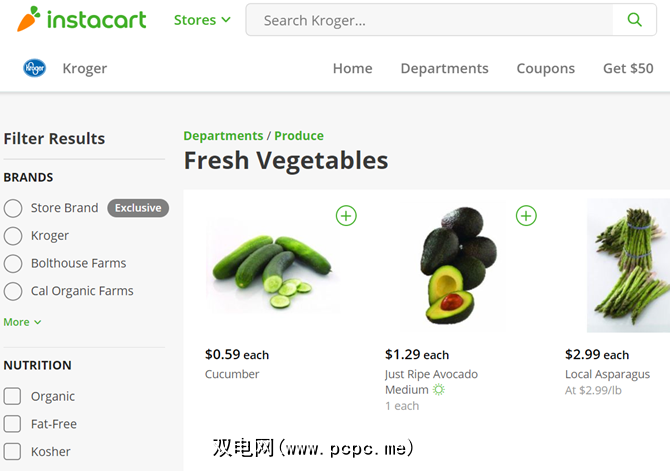Enable the Organic nutrition checkbox
Image resolution: width=670 pixels, height=471 pixels.
(13, 396)
